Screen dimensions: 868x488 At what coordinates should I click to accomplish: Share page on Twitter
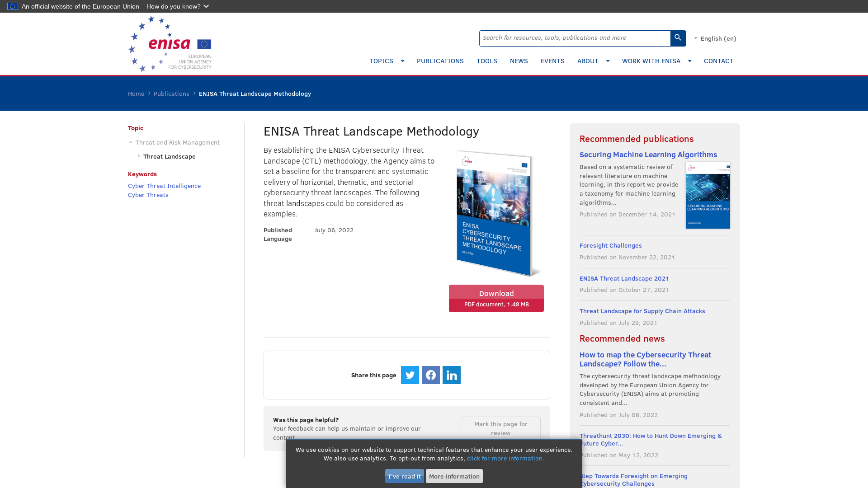(x=410, y=375)
